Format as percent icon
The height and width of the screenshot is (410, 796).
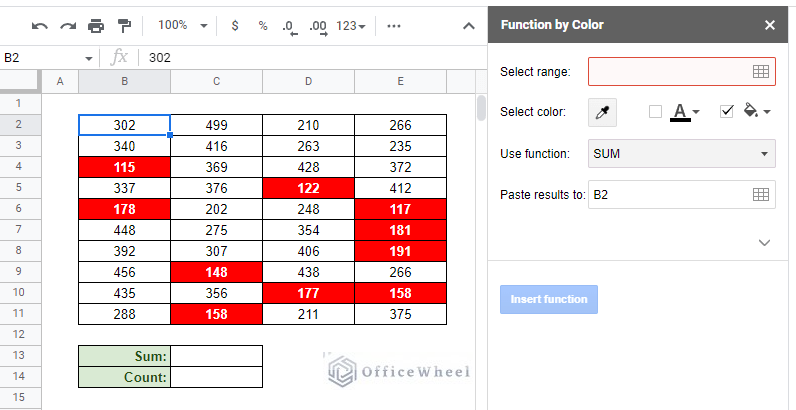262,25
